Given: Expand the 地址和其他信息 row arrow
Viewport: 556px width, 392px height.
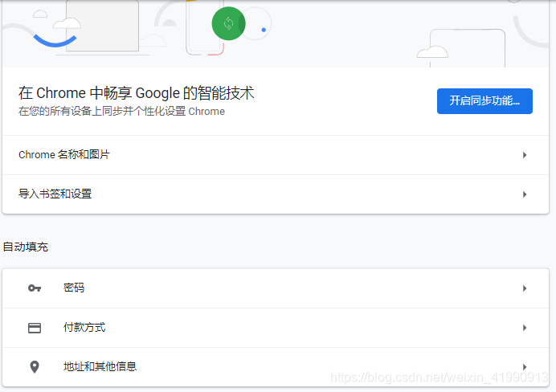Looking at the screenshot, I should click(x=525, y=367).
